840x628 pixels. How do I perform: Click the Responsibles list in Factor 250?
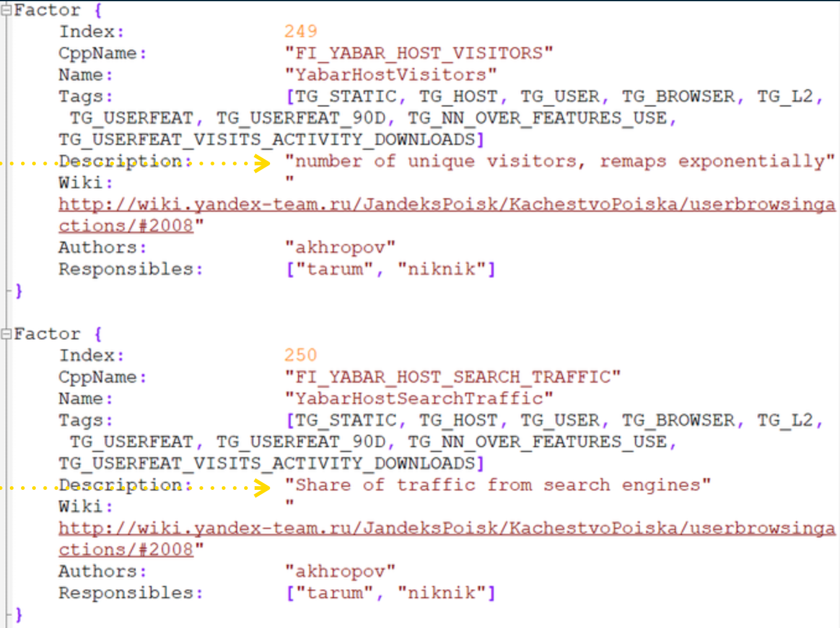pyautogui.click(x=390, y=593)
